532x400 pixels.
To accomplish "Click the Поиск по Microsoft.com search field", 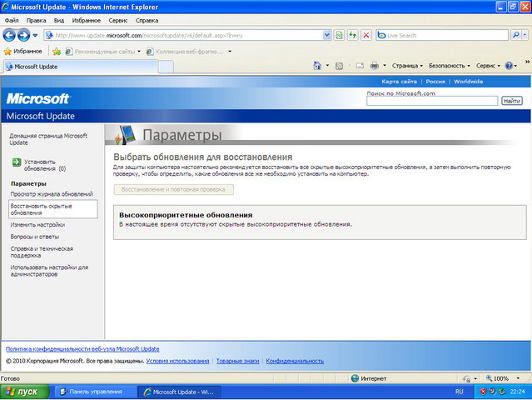I will click(432, 101).
